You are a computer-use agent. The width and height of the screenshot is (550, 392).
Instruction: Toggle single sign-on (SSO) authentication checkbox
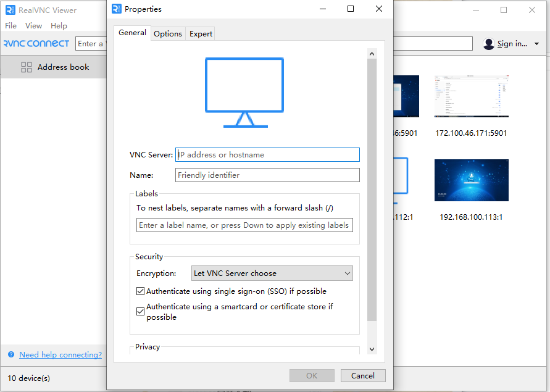pos(140,291)
